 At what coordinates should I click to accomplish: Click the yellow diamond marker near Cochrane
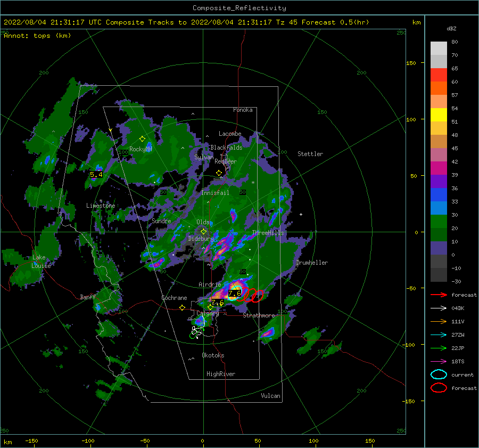(x=182, y=307)
